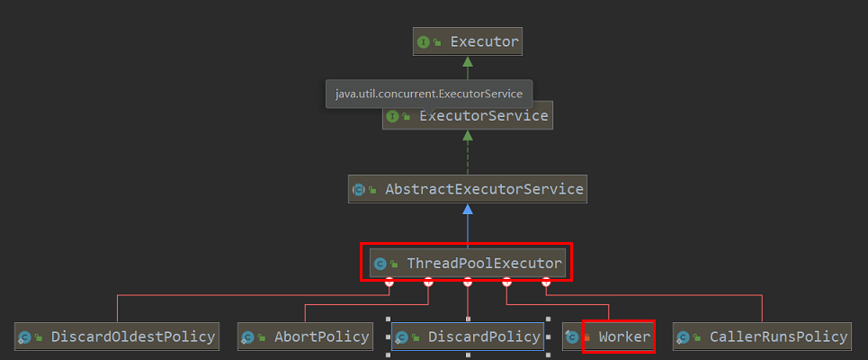Select the AbortPolicy class node
This screenshot has height=360, width=868.
pyautogui.click(x=305, y=337)
